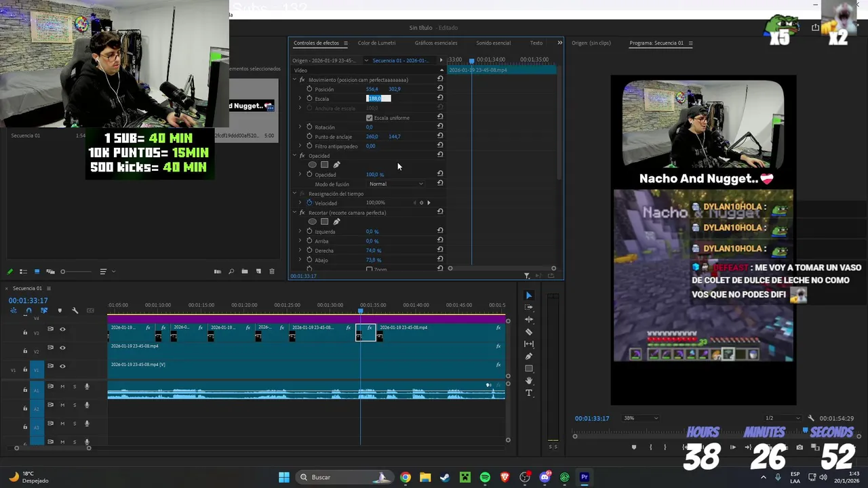
Task: Reset the Posición parameter
Action: point(440,89)
